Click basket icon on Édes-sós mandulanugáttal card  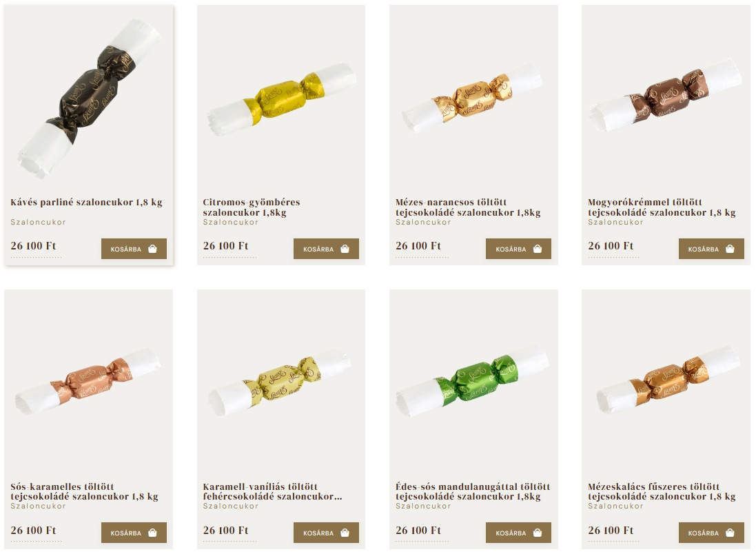tap(537, 533)
